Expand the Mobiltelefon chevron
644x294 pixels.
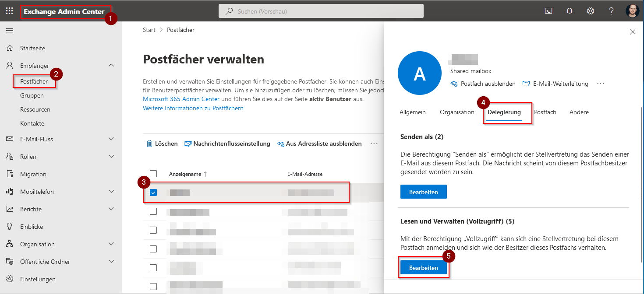point(111,192)
